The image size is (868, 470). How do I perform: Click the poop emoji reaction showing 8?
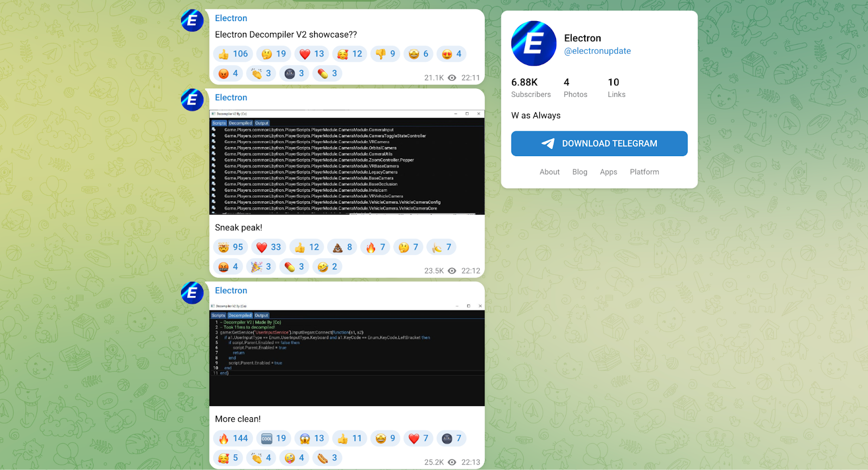(x=342, y=247)
